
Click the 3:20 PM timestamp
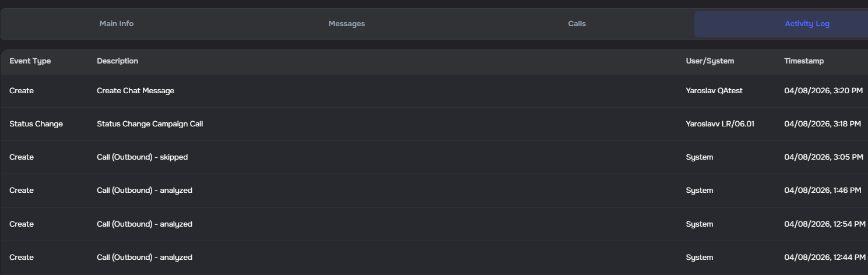click(x=823, y=91)
